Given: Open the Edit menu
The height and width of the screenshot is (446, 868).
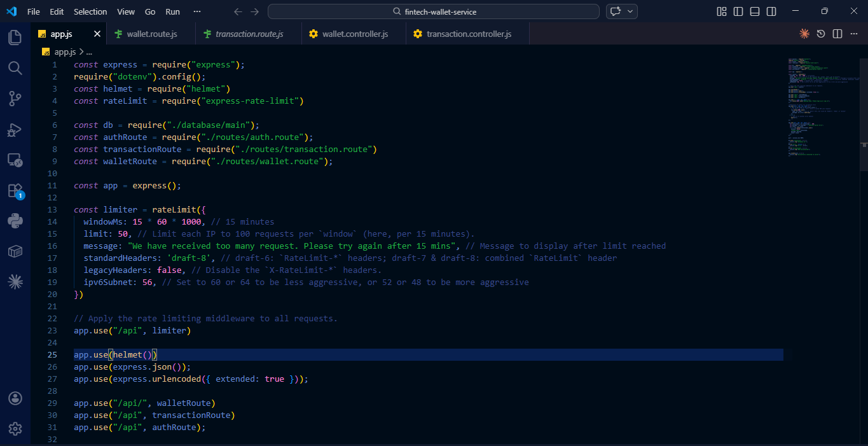Looking at the screenshot, I should click(57, 11).
